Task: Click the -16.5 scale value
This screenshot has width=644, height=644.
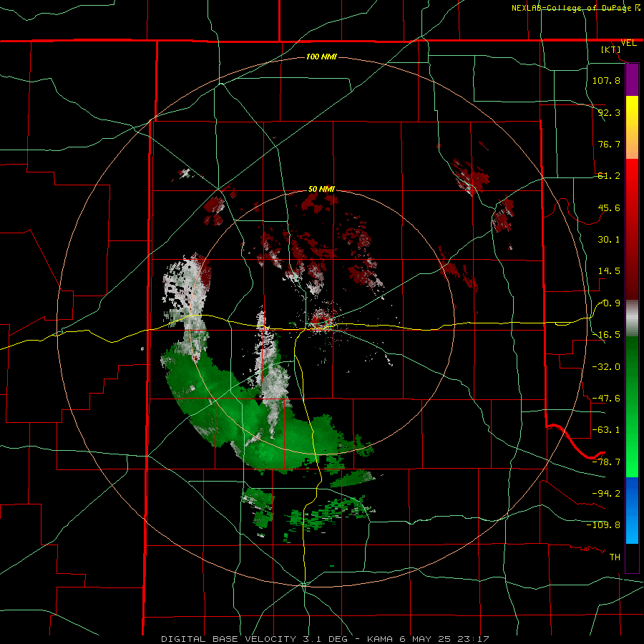Action: 606,335
